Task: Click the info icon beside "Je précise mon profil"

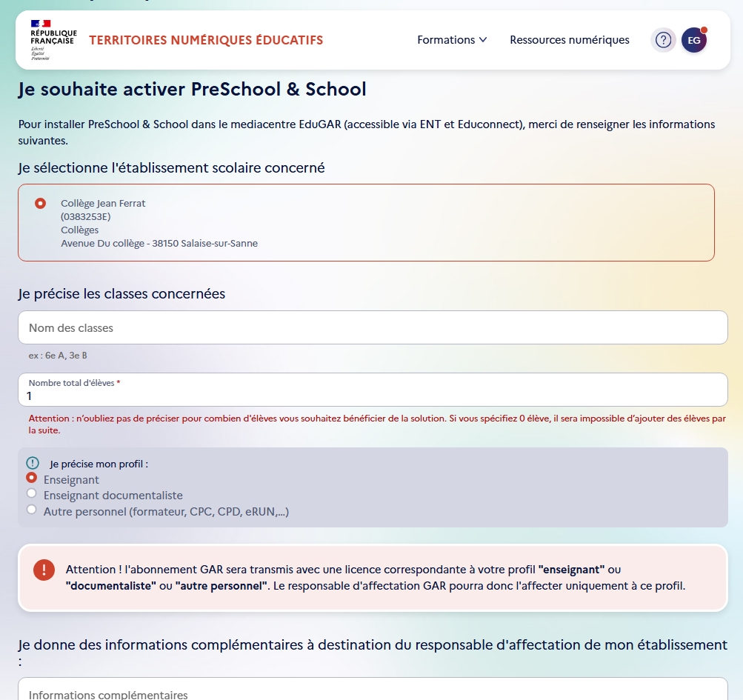Action: tap(32, 463)
